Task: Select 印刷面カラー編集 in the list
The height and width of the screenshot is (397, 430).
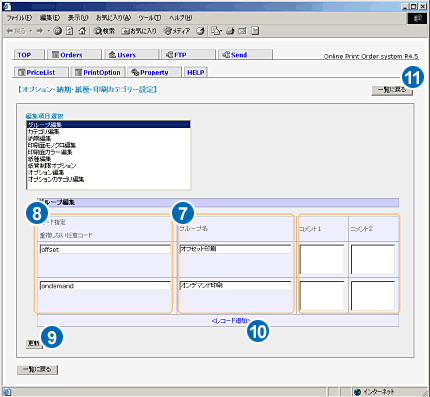Action: click(x=108, y=152)
